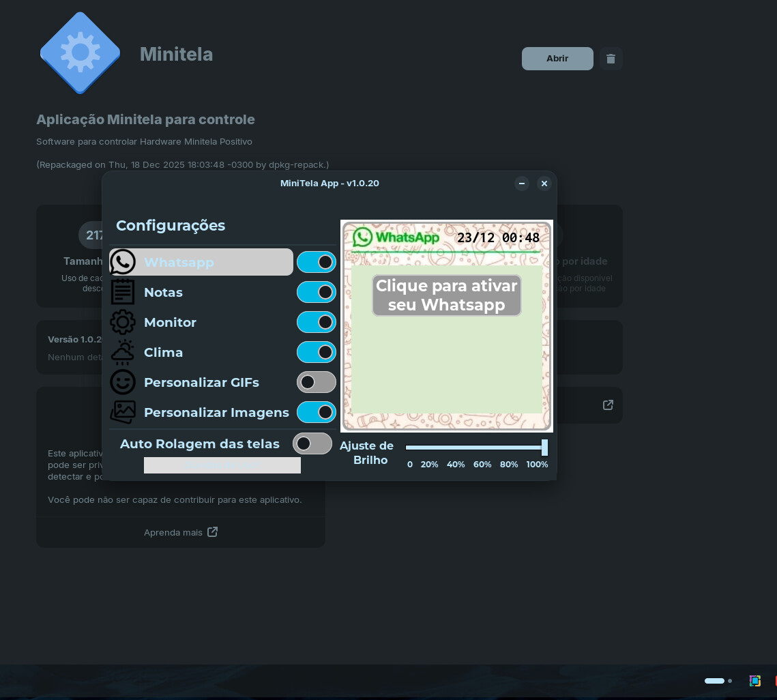
Task: Click the large blue Minitela app logo
Action: 80,53
